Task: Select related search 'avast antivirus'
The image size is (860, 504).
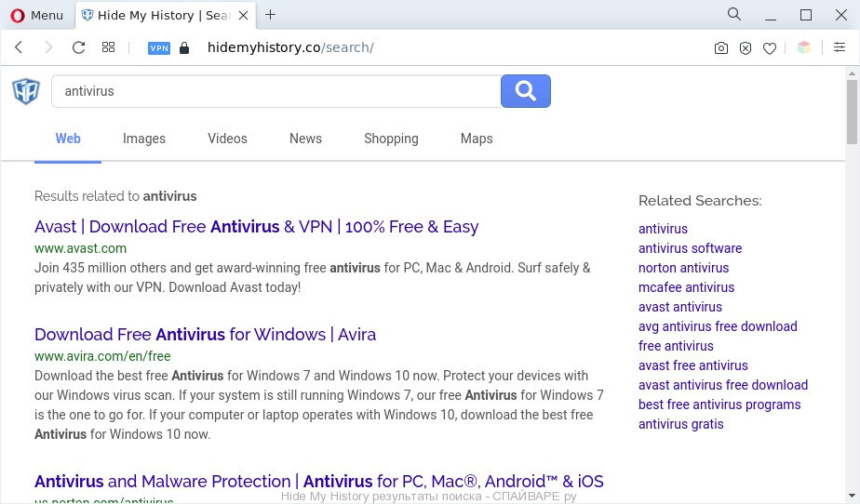Action: click(x=680, y=307)
